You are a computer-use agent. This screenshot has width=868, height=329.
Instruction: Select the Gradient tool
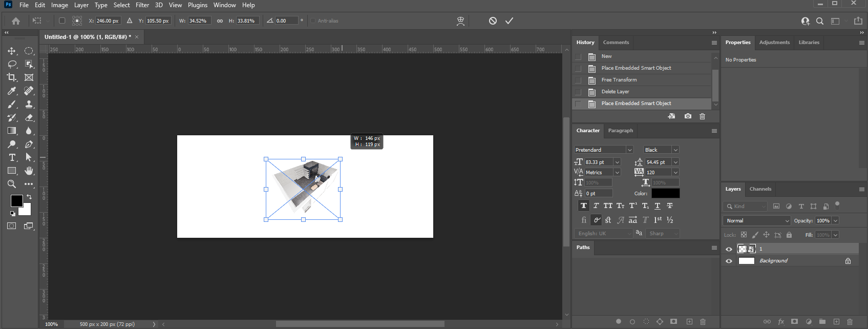pos(11,131)
